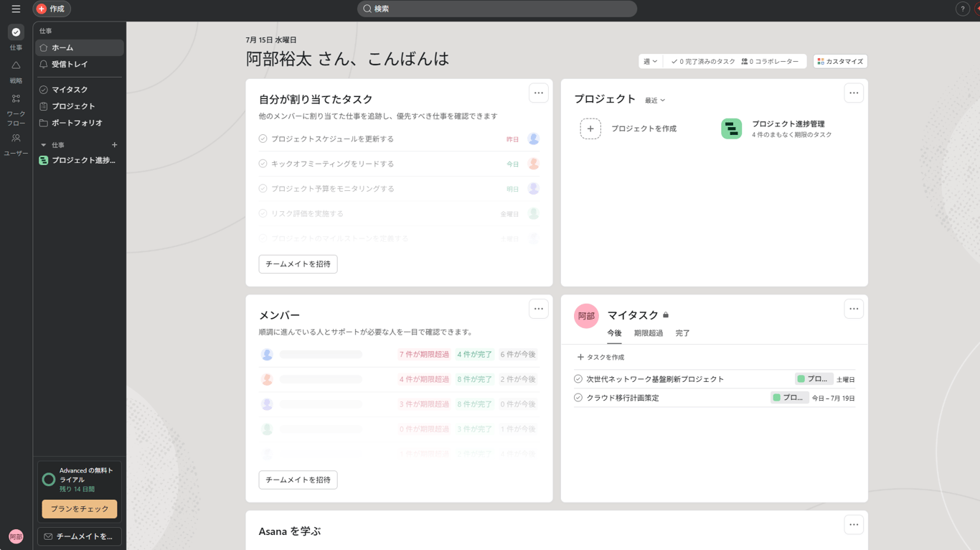The width and height of the screenshot is (980, 550).
Task: Click the trial progress ring icon
Action: click(x=49, y=480)
